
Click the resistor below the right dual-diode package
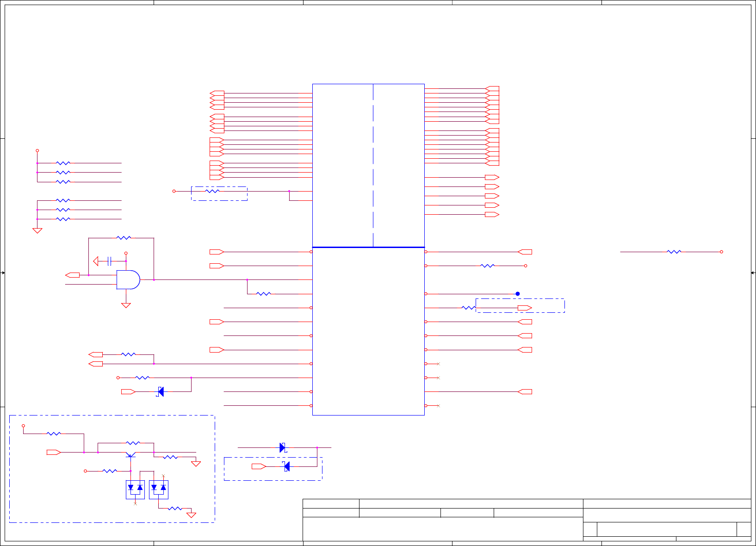point(175,508)
